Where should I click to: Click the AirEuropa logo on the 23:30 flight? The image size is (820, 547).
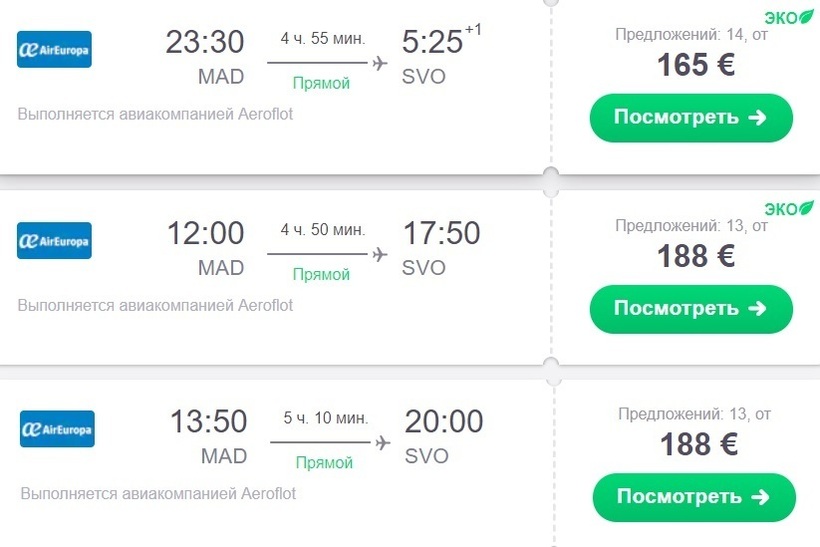(54, 49)
